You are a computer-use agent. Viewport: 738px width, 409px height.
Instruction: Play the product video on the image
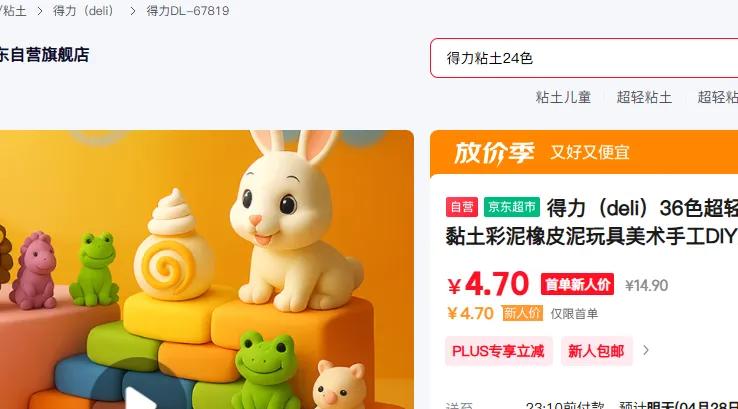click(x=140, y=398)
